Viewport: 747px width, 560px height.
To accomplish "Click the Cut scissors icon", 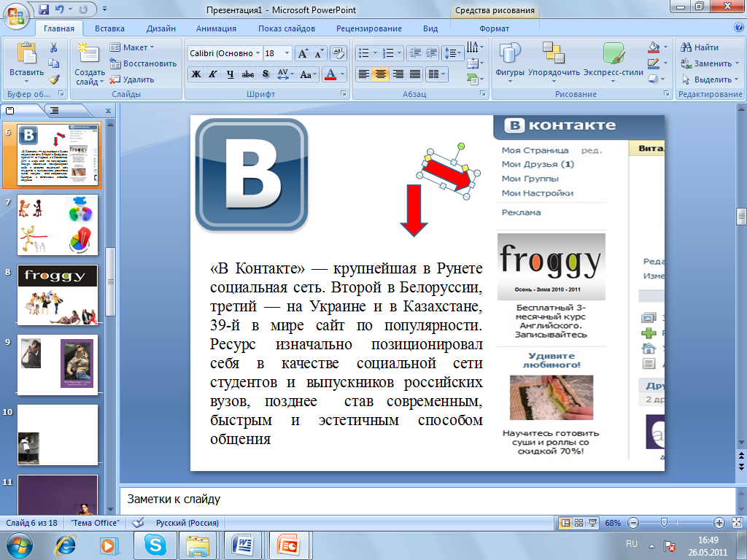I will tap(53, 47).
